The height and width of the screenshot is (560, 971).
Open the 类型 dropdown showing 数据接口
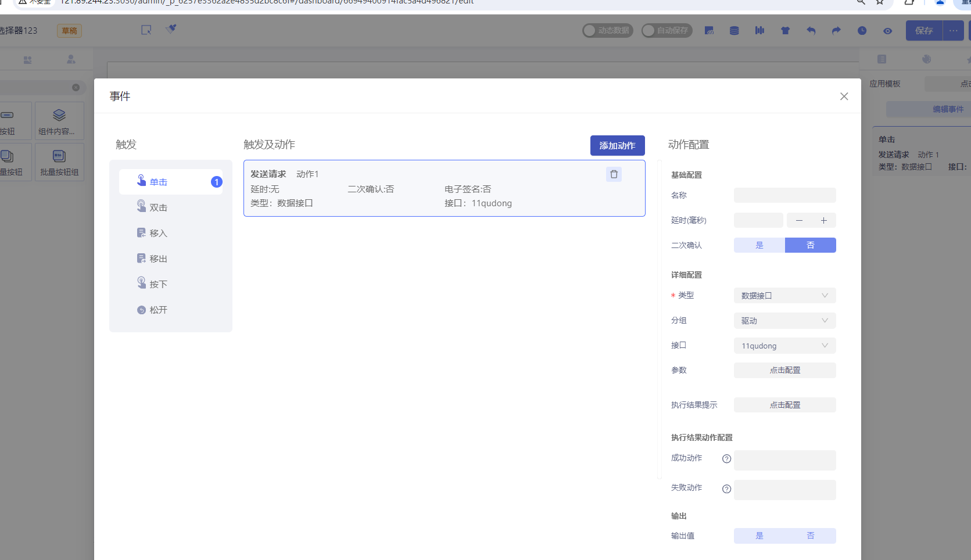coord(785,296)
